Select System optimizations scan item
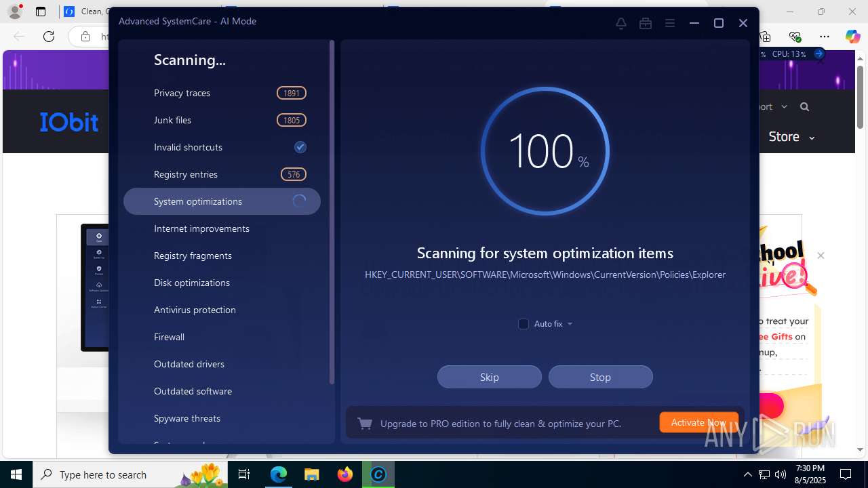Image resolution: width=868 pixels, height=488 pixels. pos(222,201)
